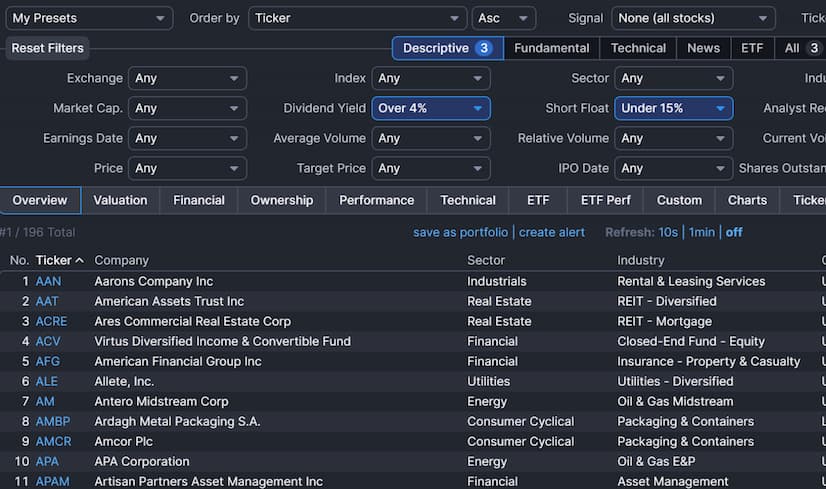
Task: Turn refresh off
Action: pos(734,232)
